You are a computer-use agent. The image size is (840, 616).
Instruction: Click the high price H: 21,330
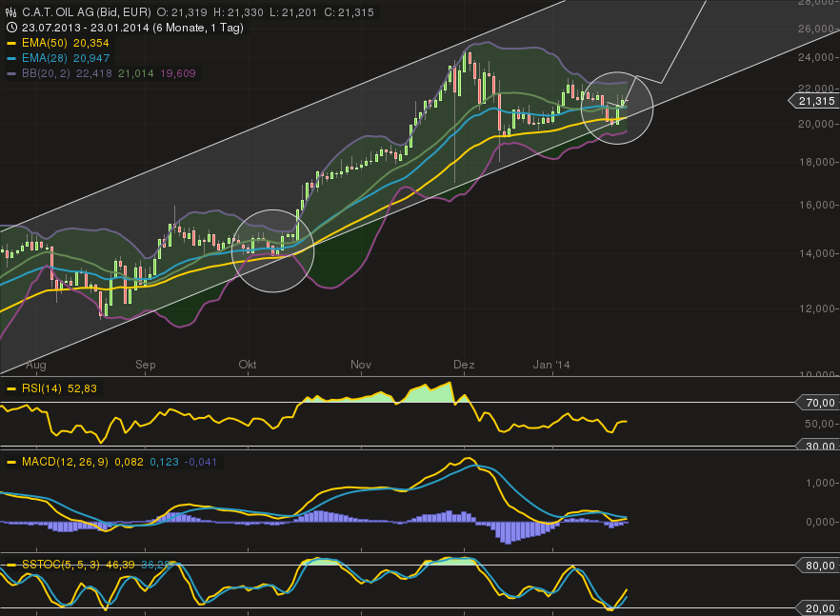coord(237,12)
